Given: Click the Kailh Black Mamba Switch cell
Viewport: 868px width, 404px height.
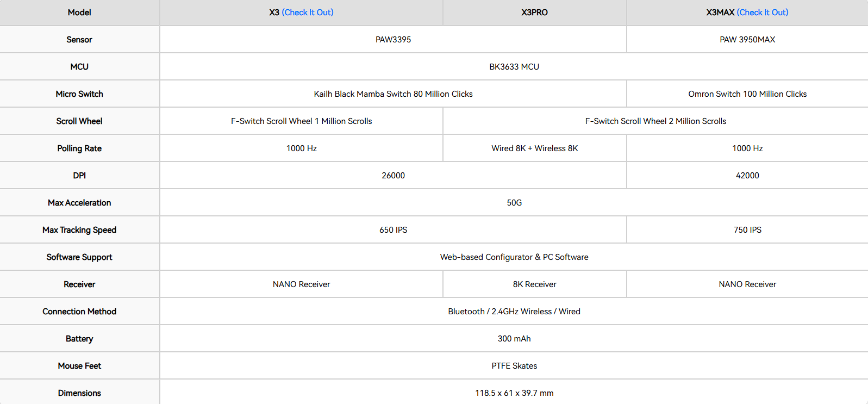Looking at the screenshot, I should pyautogui.click(x=393, y=94).
